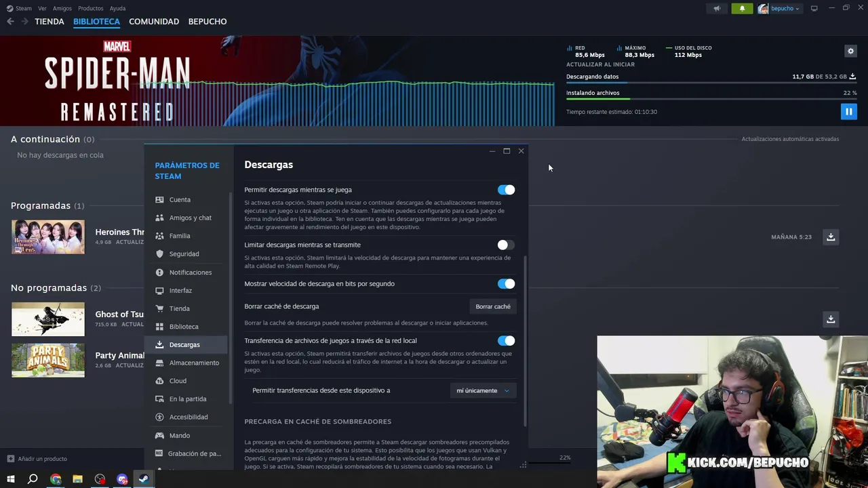Click the Steam notifications bell
Image resolution: width=868 pixels, height=488 pixels.
pos(742,8)
